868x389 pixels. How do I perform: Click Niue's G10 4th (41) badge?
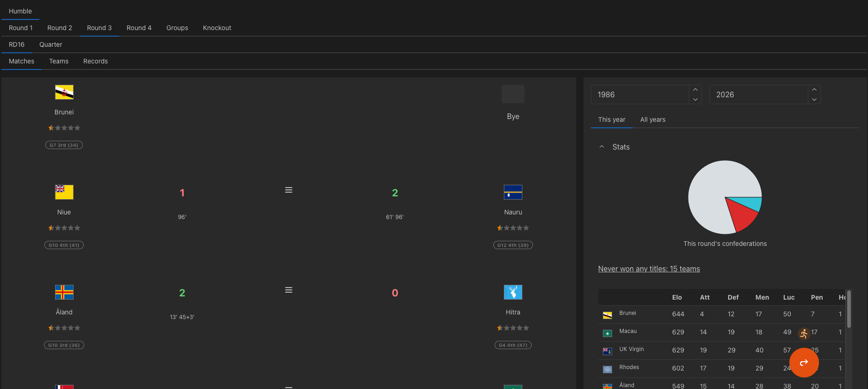pyautogui.click(x=64, y=245)
